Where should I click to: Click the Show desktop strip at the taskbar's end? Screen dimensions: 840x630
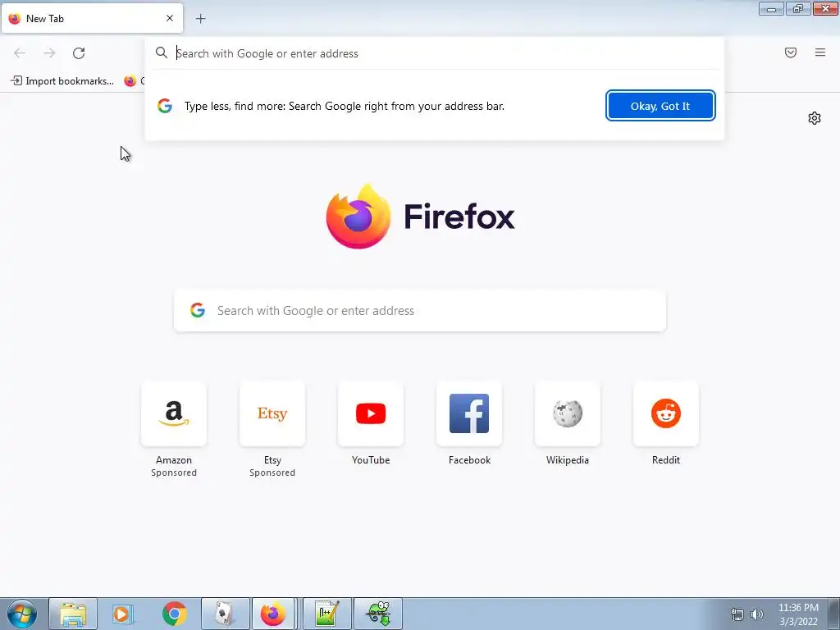point(834,614)
